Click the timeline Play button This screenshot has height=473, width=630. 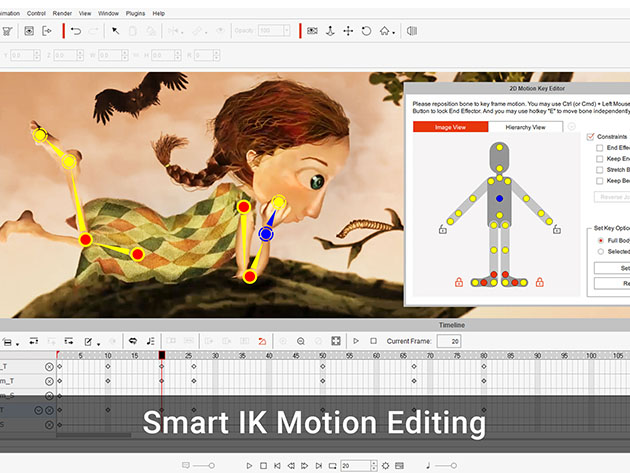click(356, 341)
